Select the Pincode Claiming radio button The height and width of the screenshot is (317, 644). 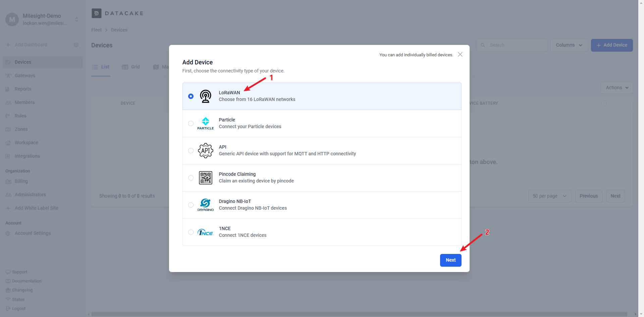point(191,178)
